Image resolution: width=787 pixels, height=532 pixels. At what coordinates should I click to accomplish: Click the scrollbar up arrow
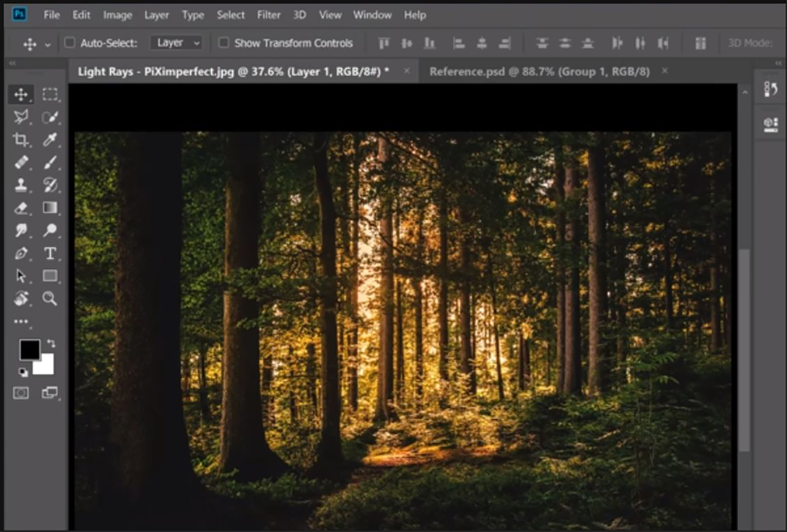point(745,92)
